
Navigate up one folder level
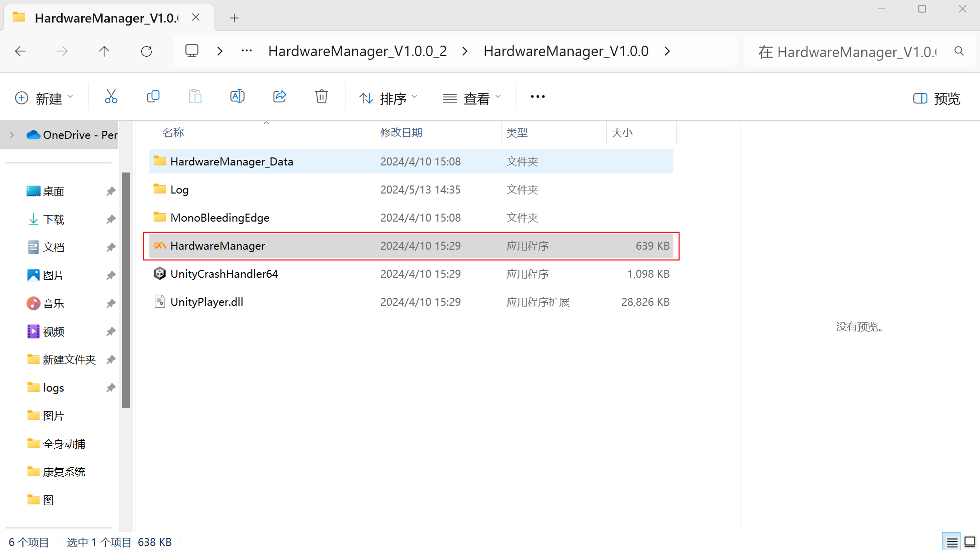pyautogui.click(x=104, y=51)
